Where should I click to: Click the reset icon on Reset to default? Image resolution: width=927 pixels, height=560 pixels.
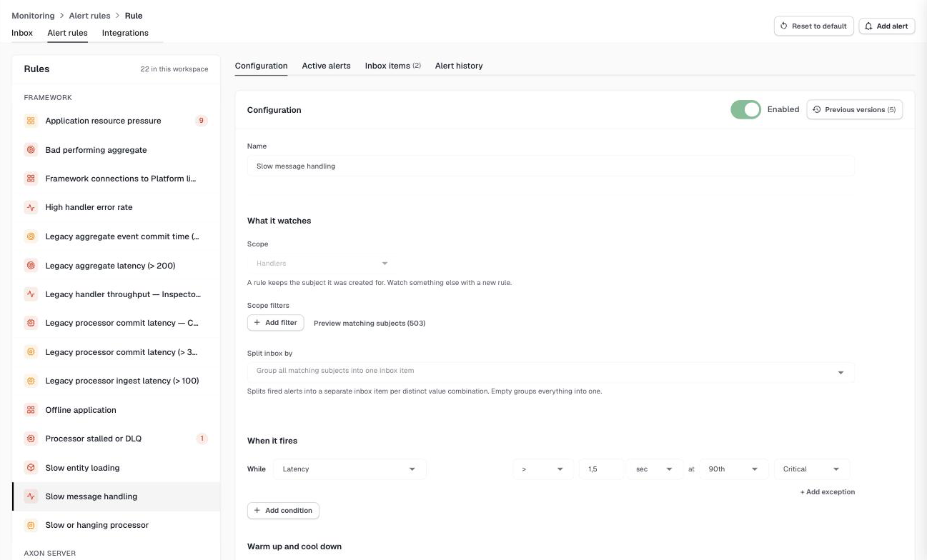[783, 26]
